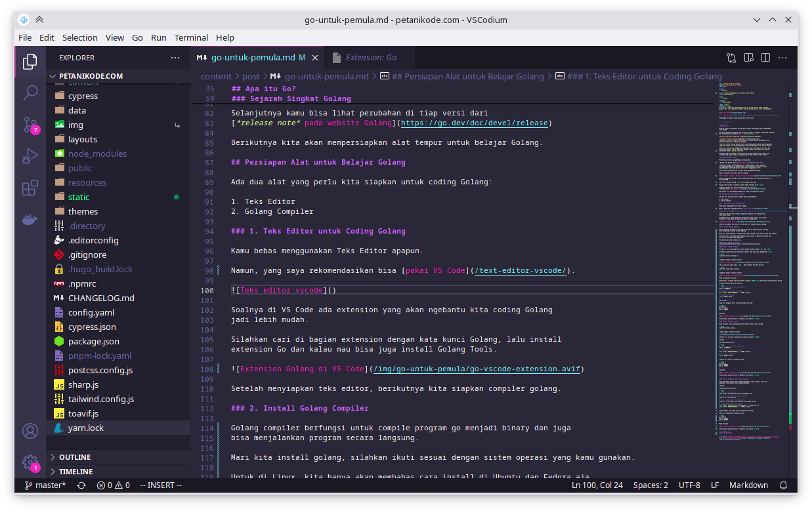Click the minimap code overview
812x511 pixels.
(752, 262)
